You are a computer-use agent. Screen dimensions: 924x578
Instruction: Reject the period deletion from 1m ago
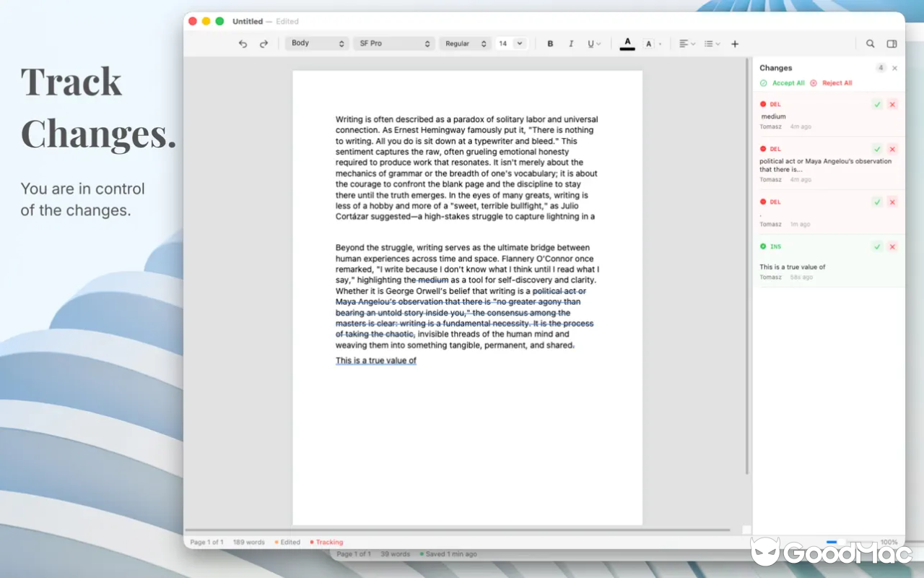[x=892, y=202]
